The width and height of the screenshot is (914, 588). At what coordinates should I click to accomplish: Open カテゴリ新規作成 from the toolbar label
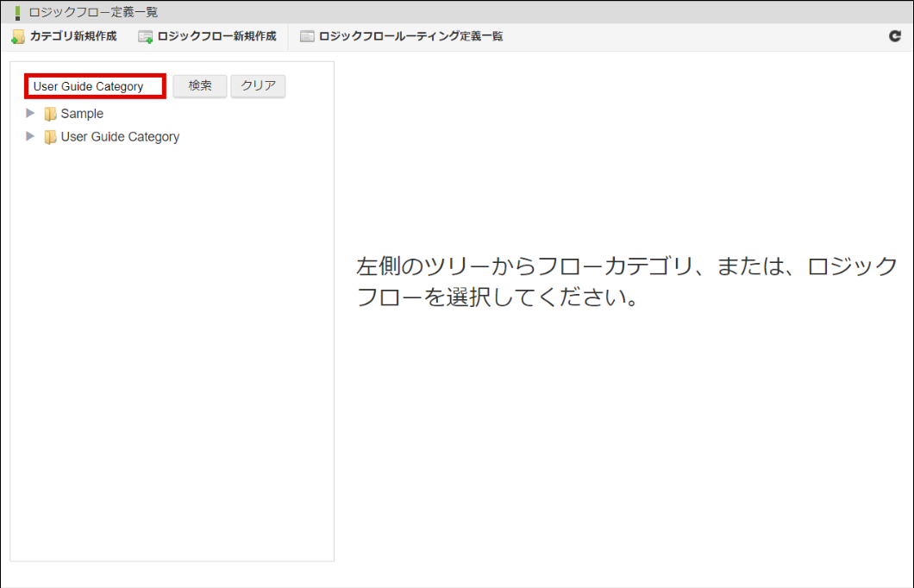(x=73, y=36)
